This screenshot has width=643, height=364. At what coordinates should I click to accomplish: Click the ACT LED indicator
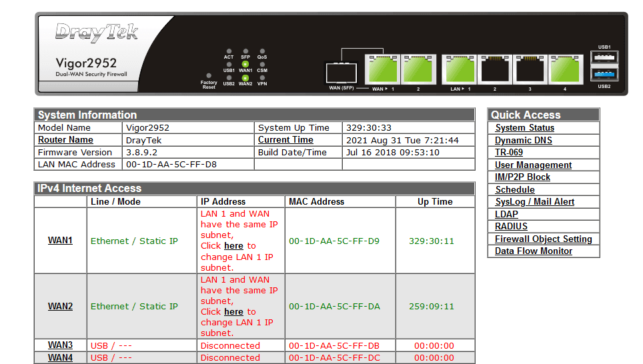click(x=229, y=51)
